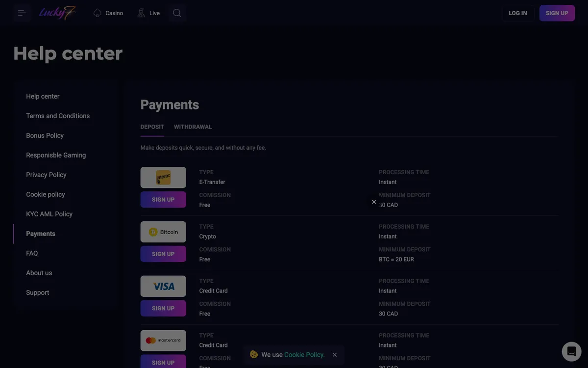Image resolution: width=588 pixels, height=368 pixels.
Task: Click the 30 CAD value for VISA
Action: (x=389, y=314)
